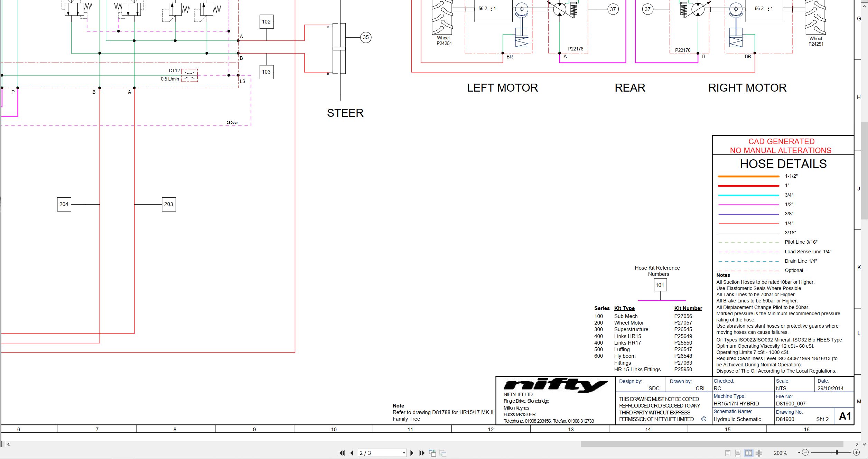Click the REAR label
The image size is (868, 459).
(x=630, y=88)
